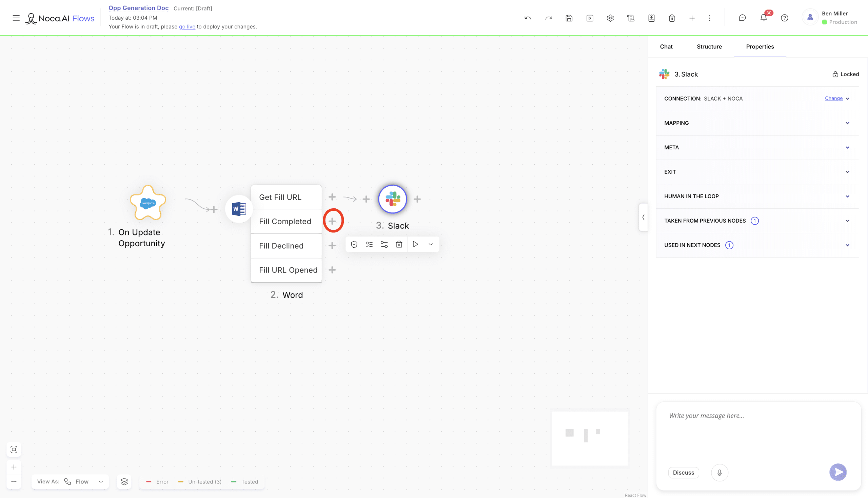The width and height of the screenshot is (868, 498).
Task: Open flow settings gear icon
Action: (610, 18)
